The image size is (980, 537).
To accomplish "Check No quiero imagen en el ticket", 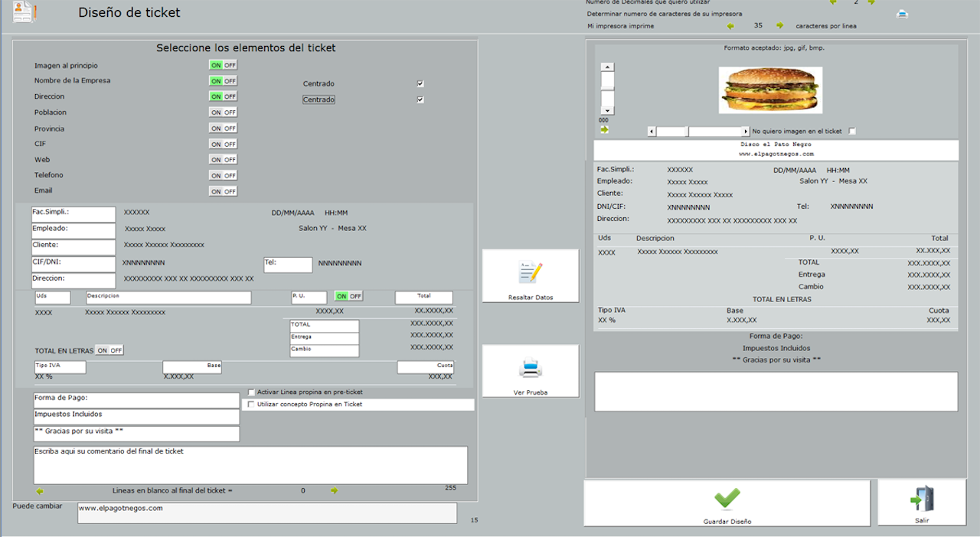I will click(x=852, y=132).
